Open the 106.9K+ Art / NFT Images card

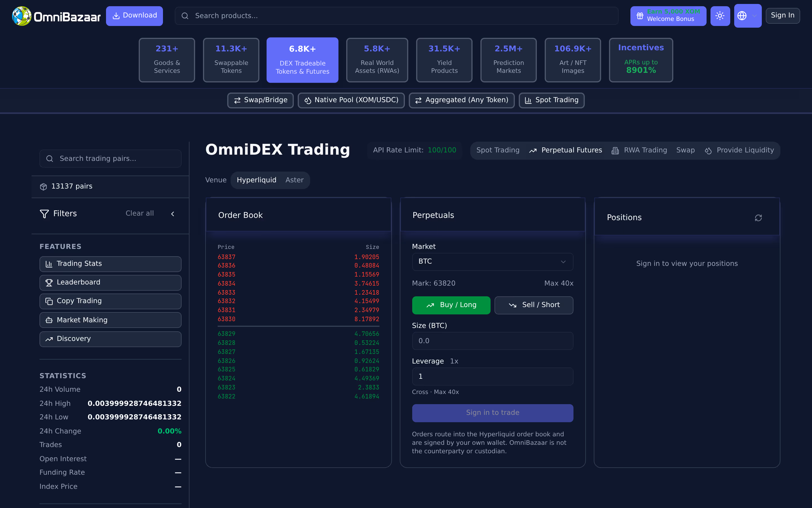click(573, 60)
